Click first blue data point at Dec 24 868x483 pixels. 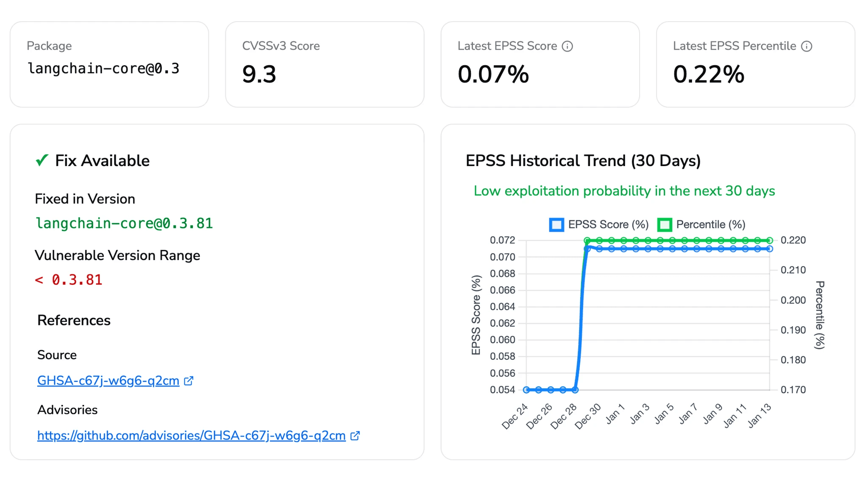(x=526, y=390)
